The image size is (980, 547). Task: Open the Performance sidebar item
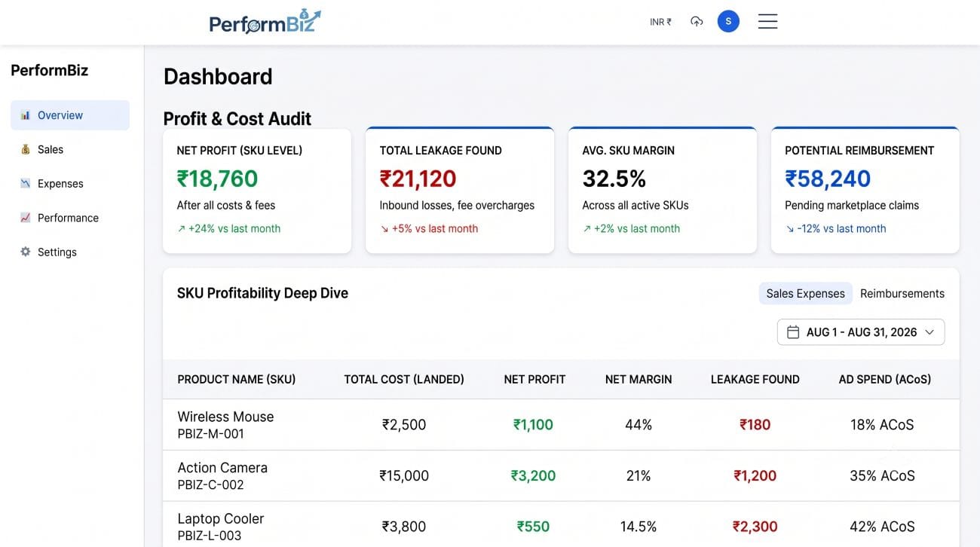70,218
